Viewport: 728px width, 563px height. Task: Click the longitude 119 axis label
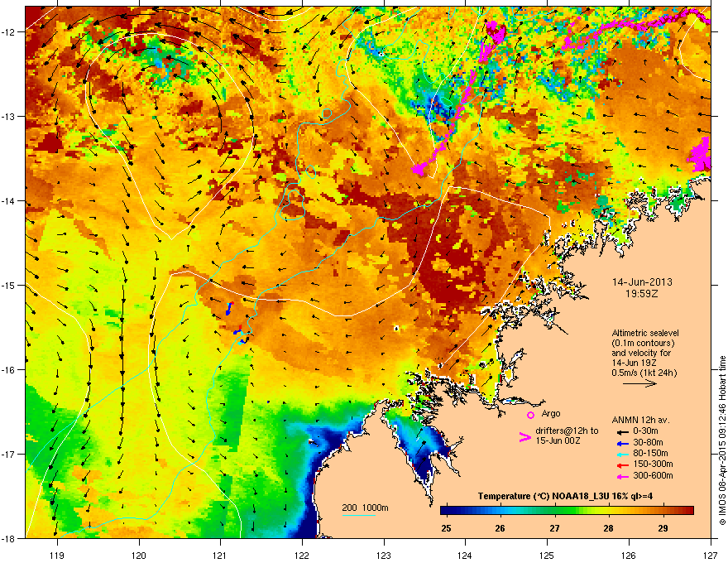coord(57,556)
